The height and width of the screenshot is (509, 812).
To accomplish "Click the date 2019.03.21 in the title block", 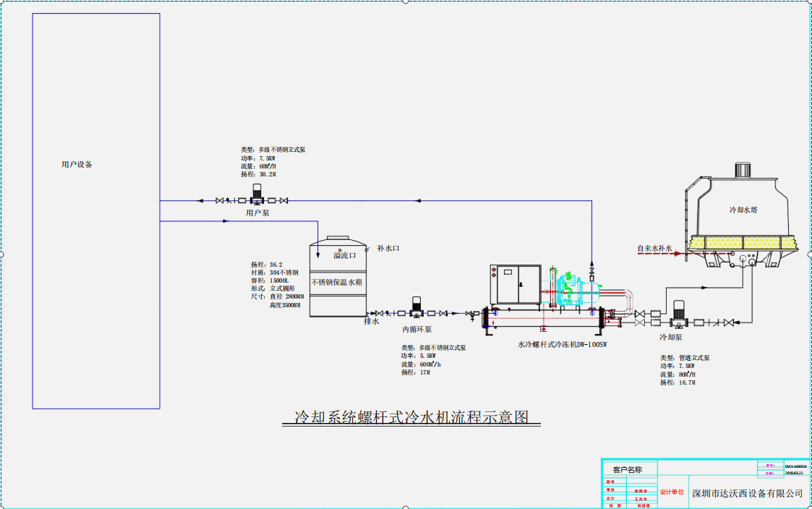I will [795, 473].
